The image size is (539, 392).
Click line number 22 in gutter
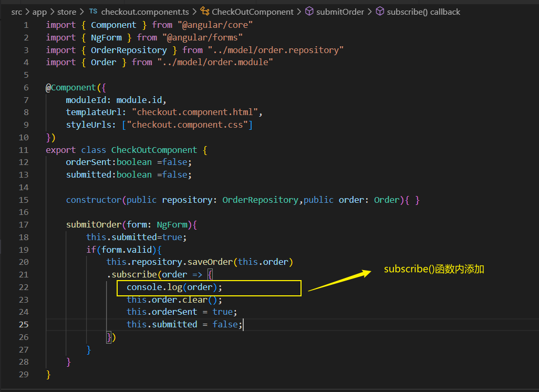pyautogui.click(x=24, y=287)
